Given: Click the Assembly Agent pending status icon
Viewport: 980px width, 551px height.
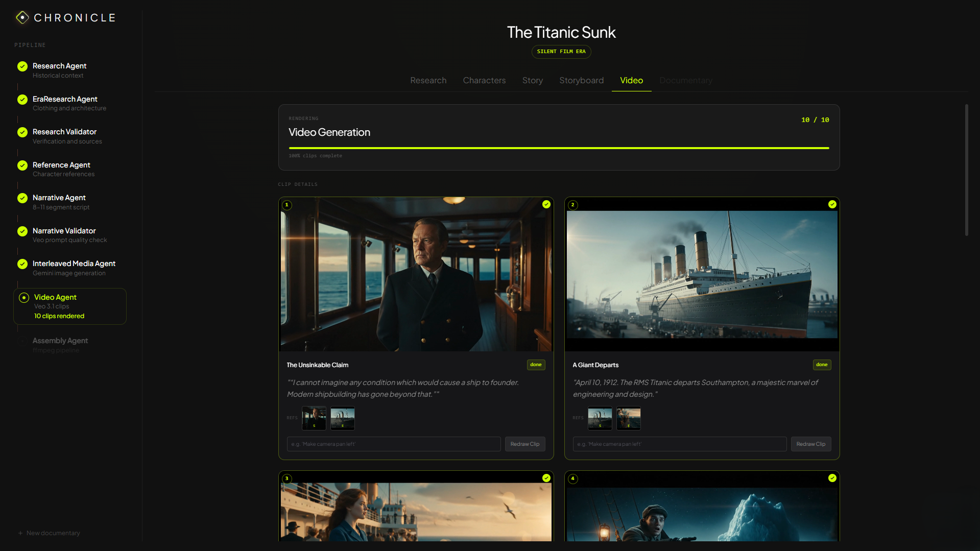Looking at the screenshot, I should [x=22, y=341].
